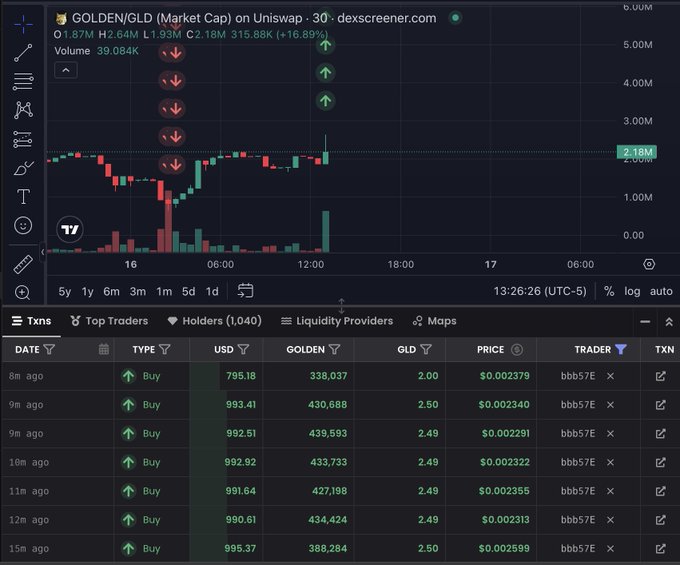This screenshot has height=565, width=680.
Task: Set chart range to 1m
Action: click(x=164, y=291)
